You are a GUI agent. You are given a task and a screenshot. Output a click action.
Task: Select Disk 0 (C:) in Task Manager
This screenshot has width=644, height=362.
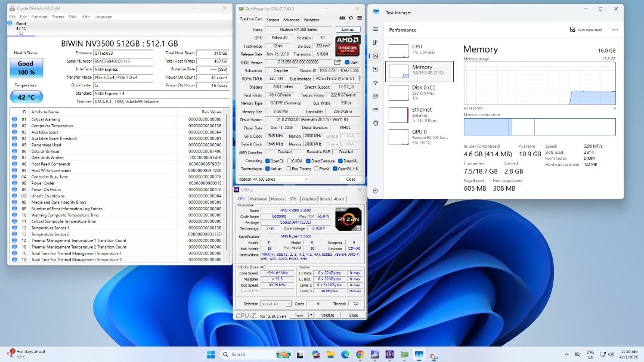coord(420,93)
